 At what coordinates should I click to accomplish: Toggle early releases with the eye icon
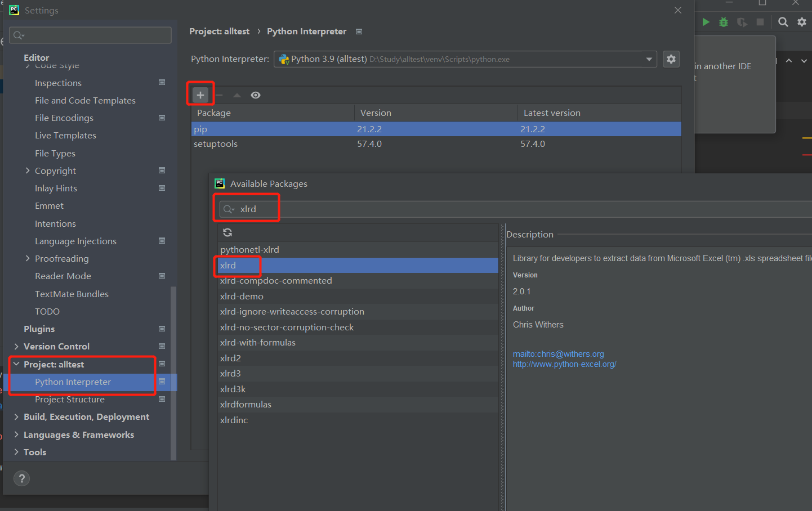tap(255, 95)
